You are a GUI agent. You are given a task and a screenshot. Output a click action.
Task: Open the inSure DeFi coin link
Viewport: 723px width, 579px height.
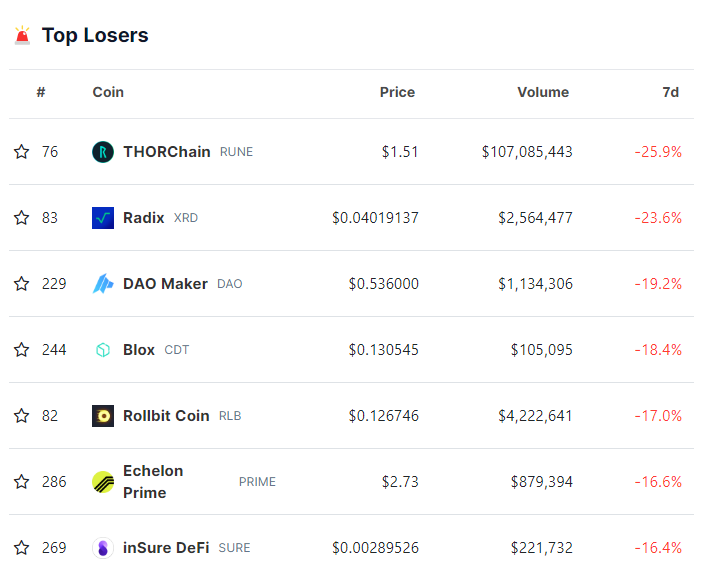(166, 548)
